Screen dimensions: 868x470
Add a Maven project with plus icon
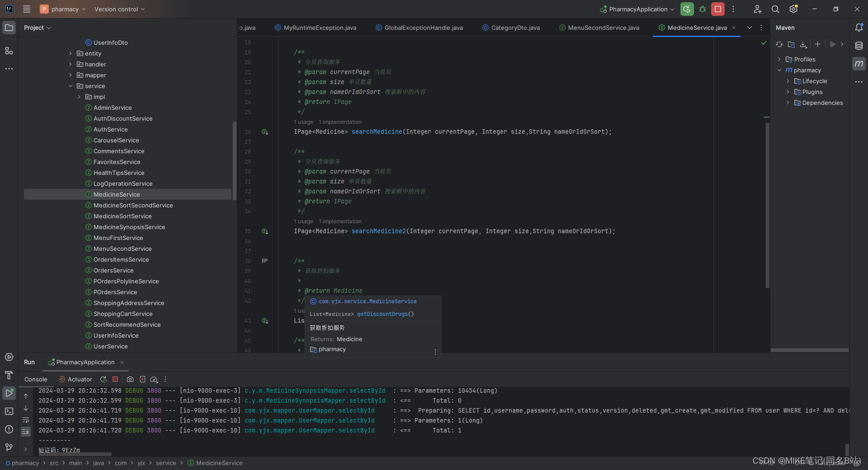click(817, 44)
